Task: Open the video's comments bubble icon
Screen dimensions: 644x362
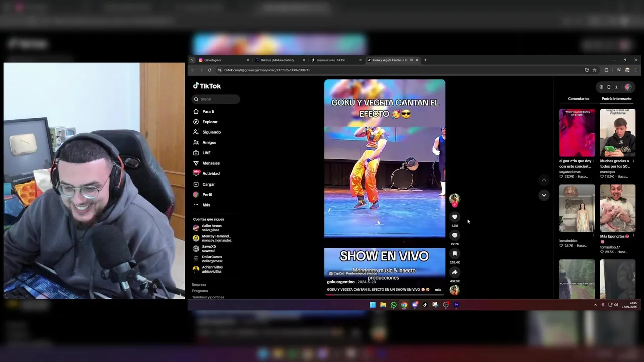Action: click(x=455, y=235)
